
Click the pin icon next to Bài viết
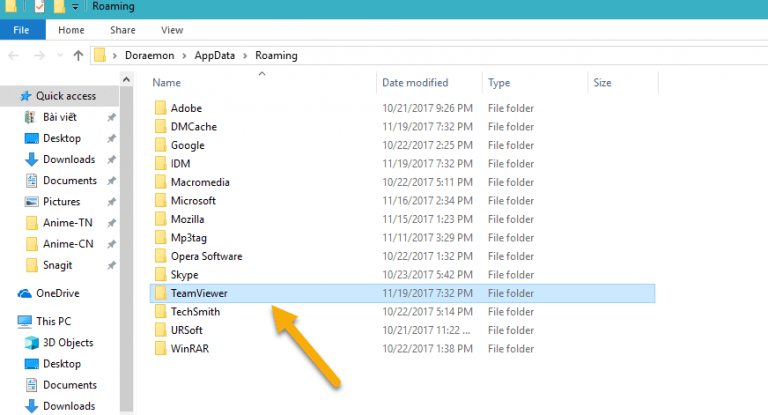click(x=111, y=118)
